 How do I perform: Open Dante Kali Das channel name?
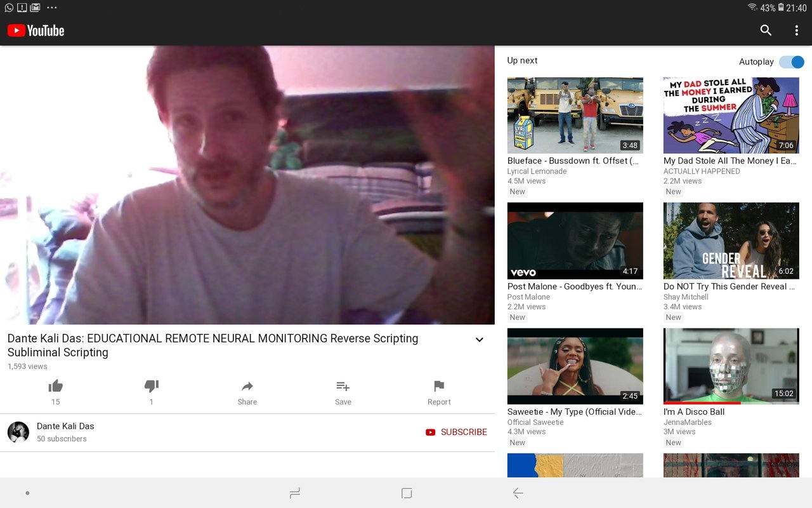(x=65, y=426)
